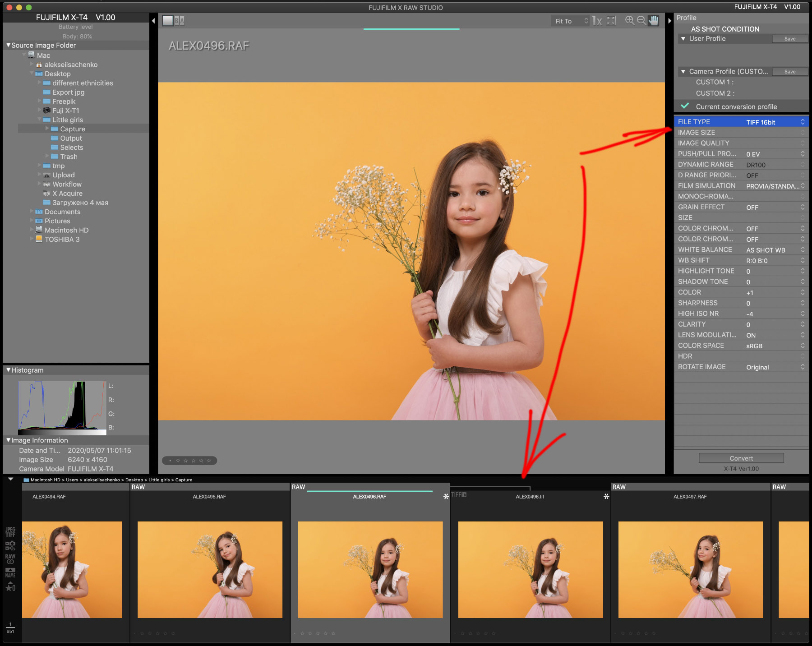The height and width of the screenshot is (646, 812).
Task: Click the asterisk on ALEX0496.tif thumbnail
Action: pos(606,496)
